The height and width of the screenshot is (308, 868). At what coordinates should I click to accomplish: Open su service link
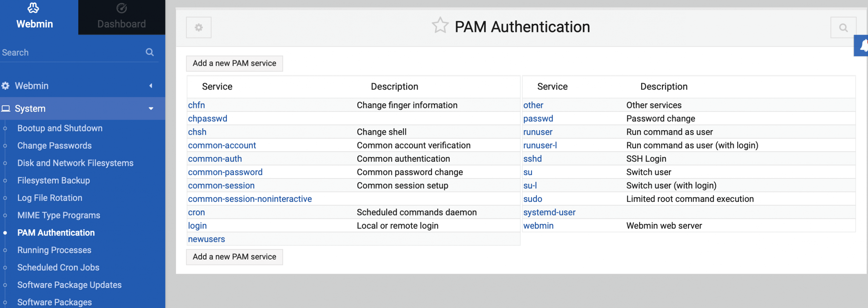point(528,172)
